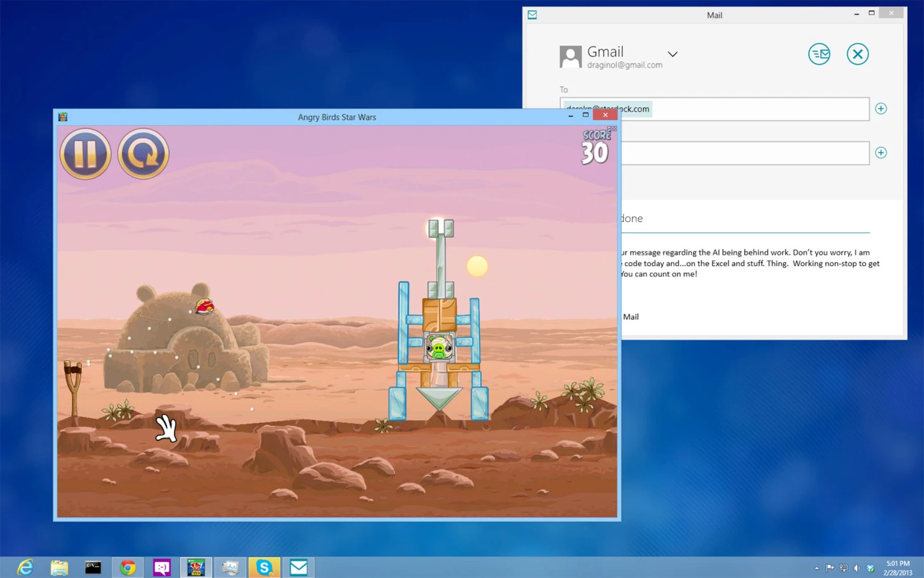Open the volume control in tray
924x578 pixels.
(x=857, y=568)
